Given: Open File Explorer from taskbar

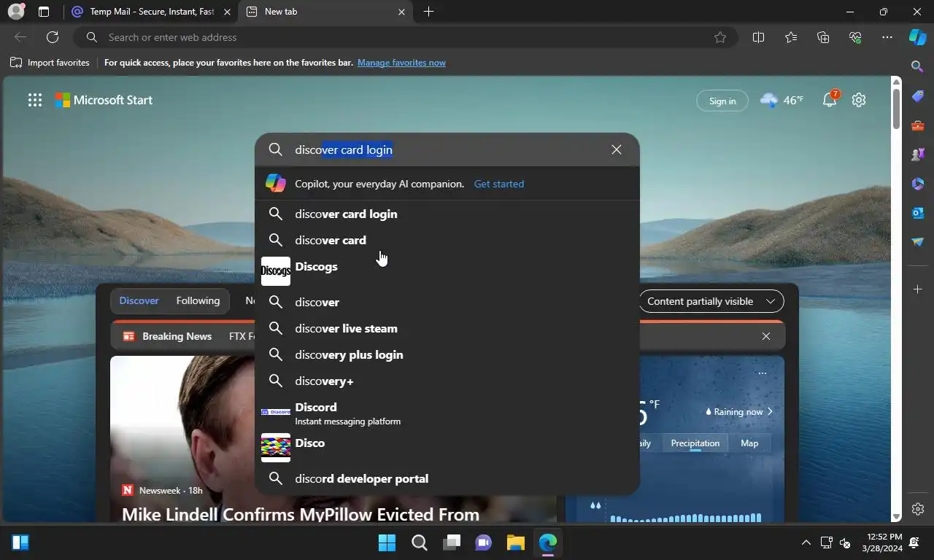Looking at the screenshot, I should coord(516,542).
